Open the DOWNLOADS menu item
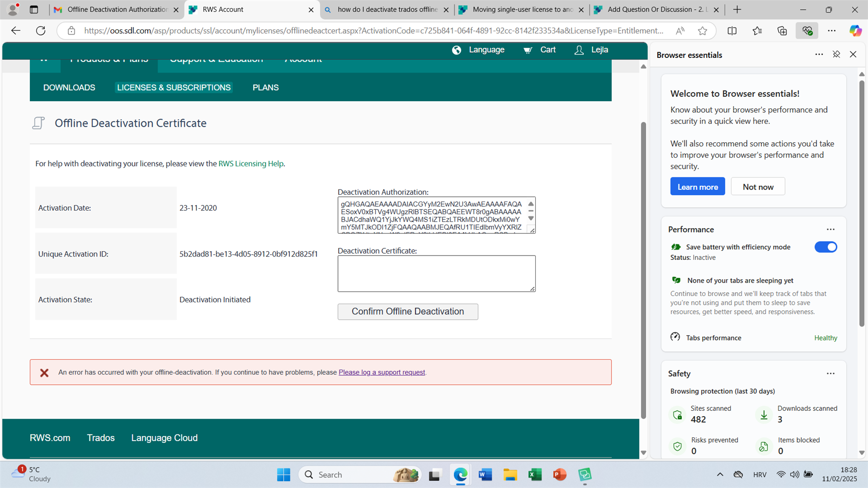Image resolution: width=868 pixels, height=488 pixels. pos(69,87)
